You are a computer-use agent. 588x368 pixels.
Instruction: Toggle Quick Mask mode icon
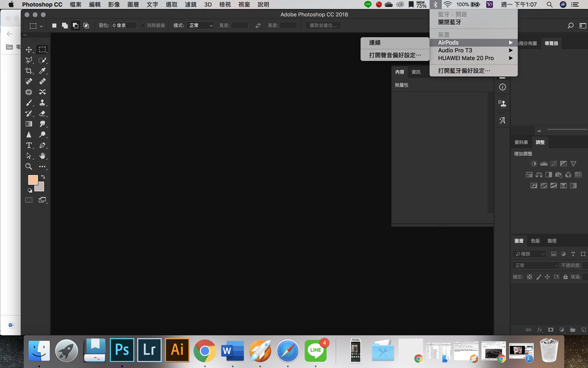click(x=29, y=200)
